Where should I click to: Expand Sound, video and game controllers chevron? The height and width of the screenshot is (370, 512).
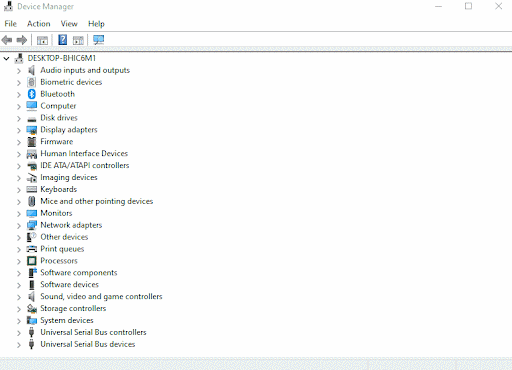coord(19,297)
